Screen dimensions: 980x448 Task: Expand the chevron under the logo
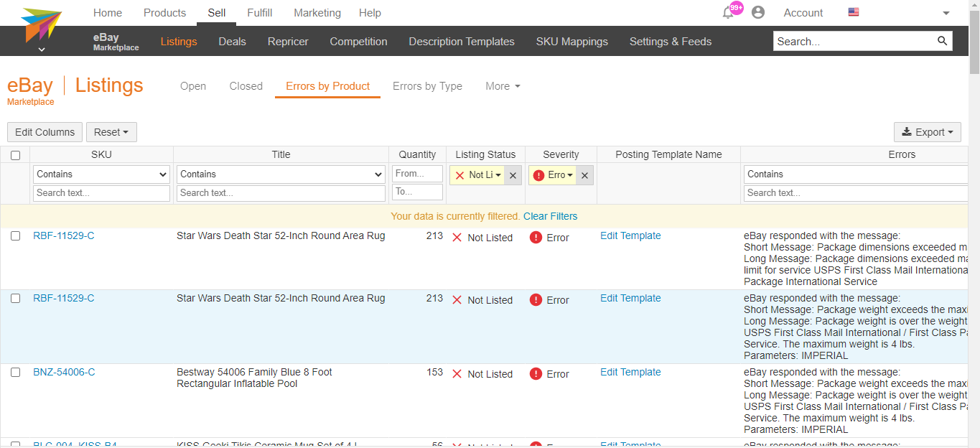click(x=42, y=50)
